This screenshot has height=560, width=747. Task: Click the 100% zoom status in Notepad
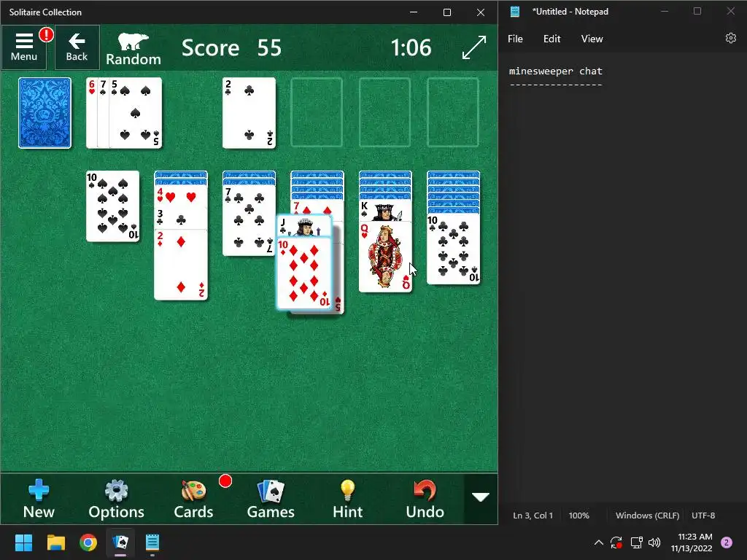coord(578,516)
